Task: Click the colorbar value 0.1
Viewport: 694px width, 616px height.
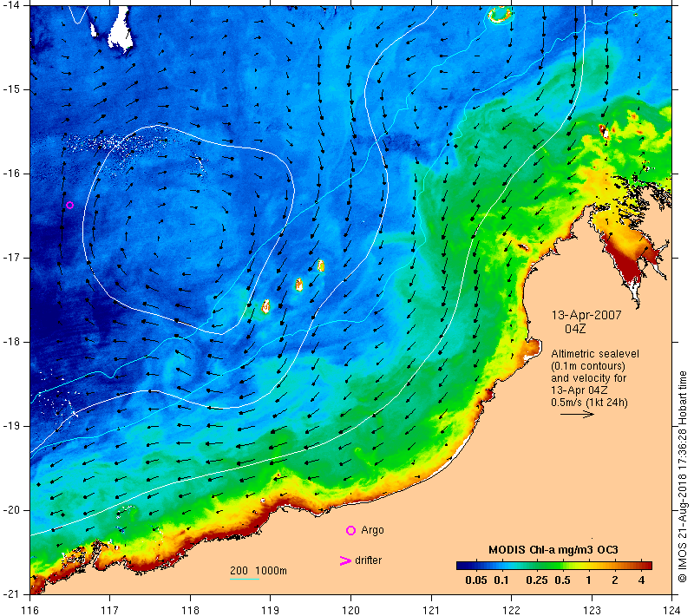Action: (501, 580)
